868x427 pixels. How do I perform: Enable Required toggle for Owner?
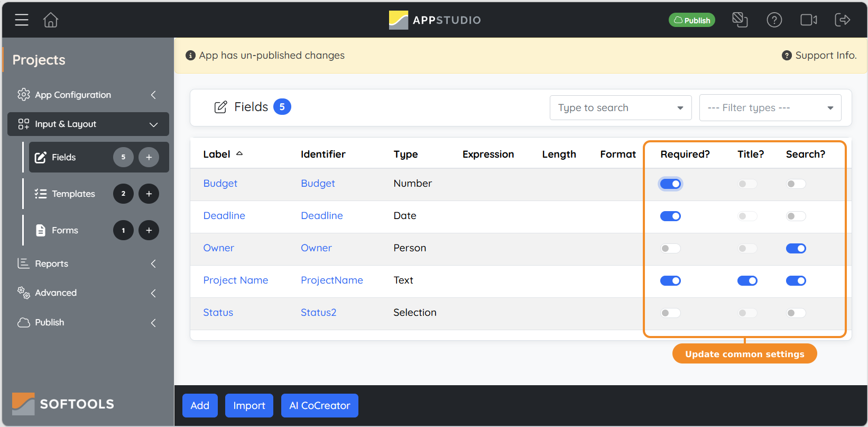[670, 248]
